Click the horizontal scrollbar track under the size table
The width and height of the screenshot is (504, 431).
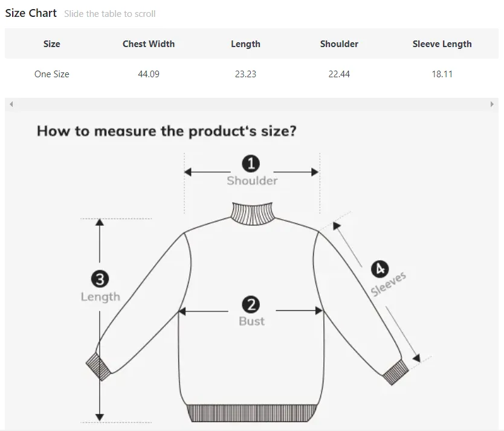(x=251, y=104)
